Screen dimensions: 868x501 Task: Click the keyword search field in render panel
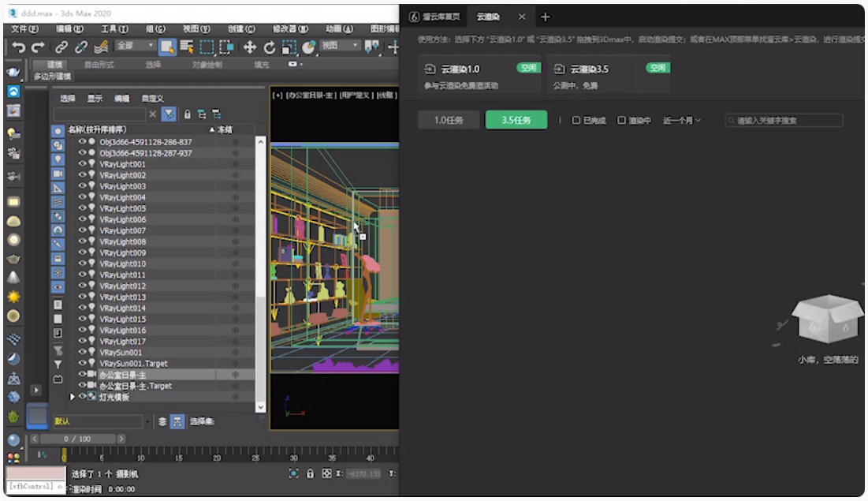(x=784, y=120)
